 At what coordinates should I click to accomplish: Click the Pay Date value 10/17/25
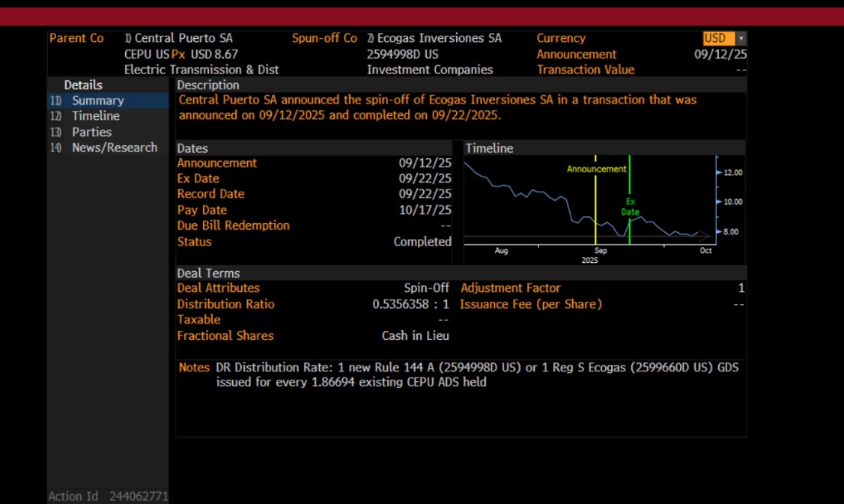click(425, 210)
